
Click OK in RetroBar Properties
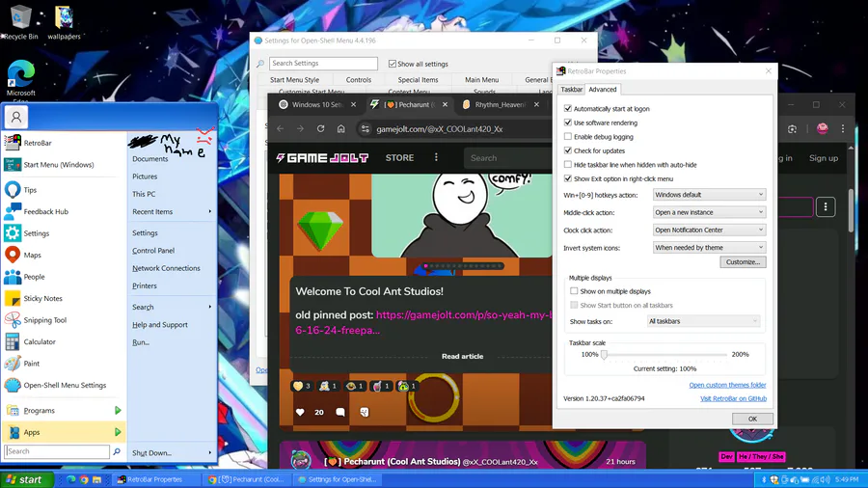[x=752, y=419]
